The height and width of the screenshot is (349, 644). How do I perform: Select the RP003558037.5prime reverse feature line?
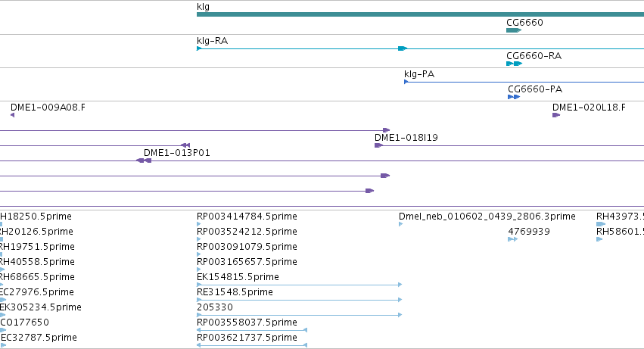click(x=252, y=330)
